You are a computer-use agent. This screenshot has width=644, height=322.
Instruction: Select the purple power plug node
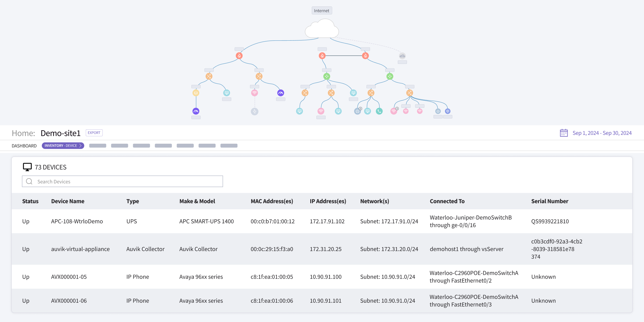pos(448,111)
